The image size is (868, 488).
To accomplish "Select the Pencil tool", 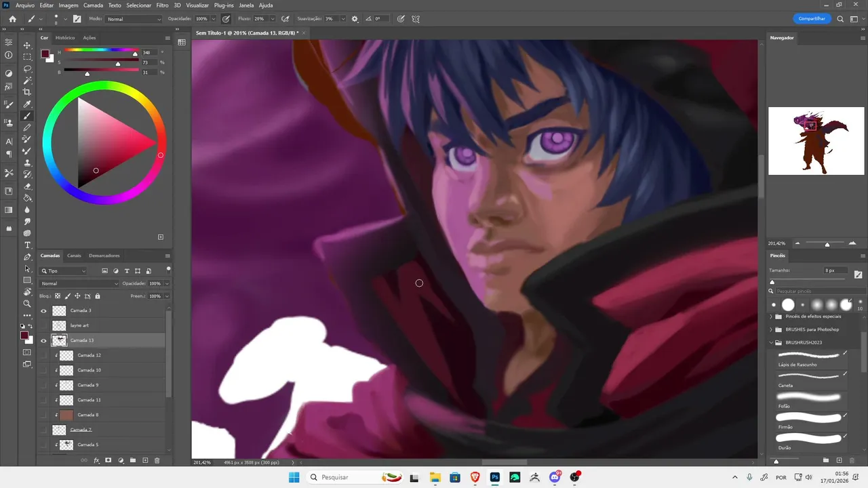I will tap(27, 127).
